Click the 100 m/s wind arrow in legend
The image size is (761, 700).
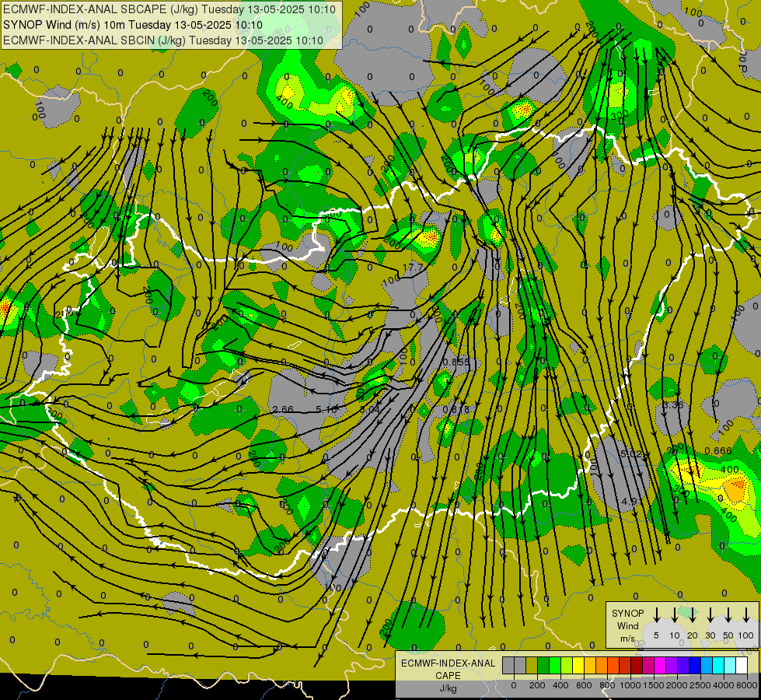click(x=746, y=615)
